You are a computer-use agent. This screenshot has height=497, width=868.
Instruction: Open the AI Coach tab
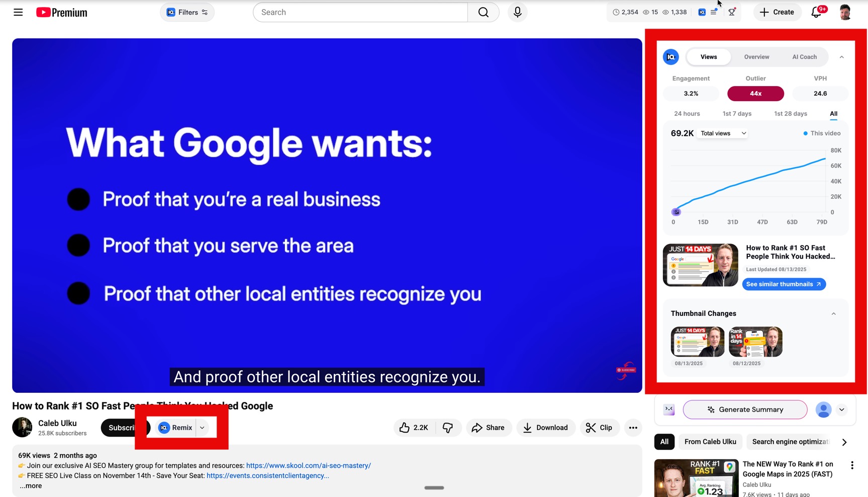pos(804,57)
